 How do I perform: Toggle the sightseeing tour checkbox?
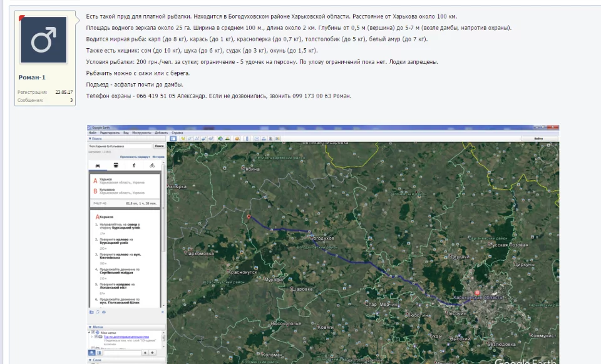pos(97,336)
